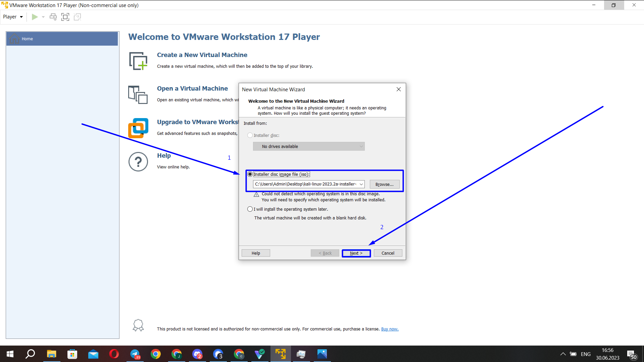Open the Windows Start menu
This screenshot has width=644, height=362.
[10, 354]
